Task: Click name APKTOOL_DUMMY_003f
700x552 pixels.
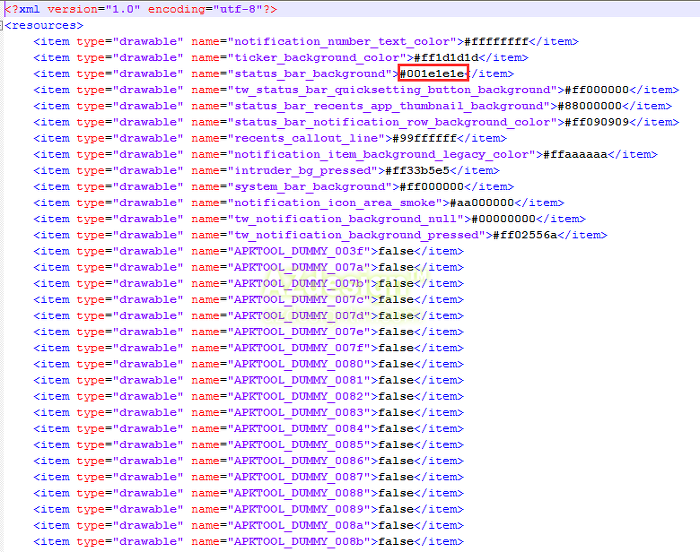Action: coord(300,251)
